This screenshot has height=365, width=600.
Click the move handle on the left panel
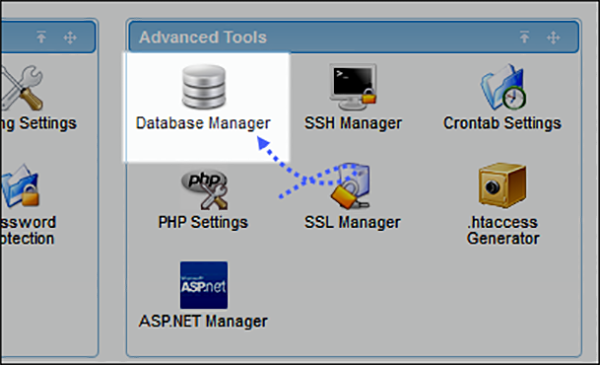[70, 37]
